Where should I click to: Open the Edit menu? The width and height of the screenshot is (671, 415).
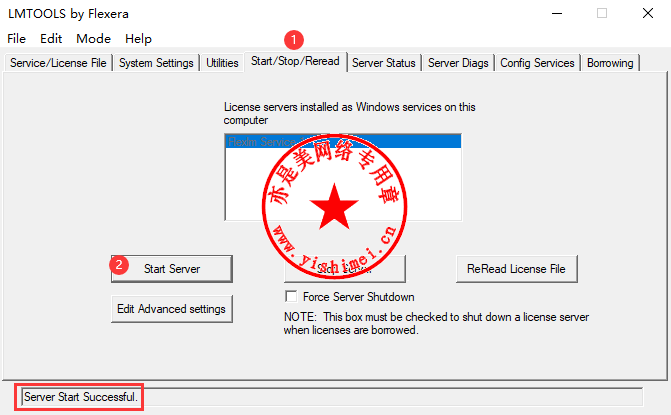tap(51, 39)
